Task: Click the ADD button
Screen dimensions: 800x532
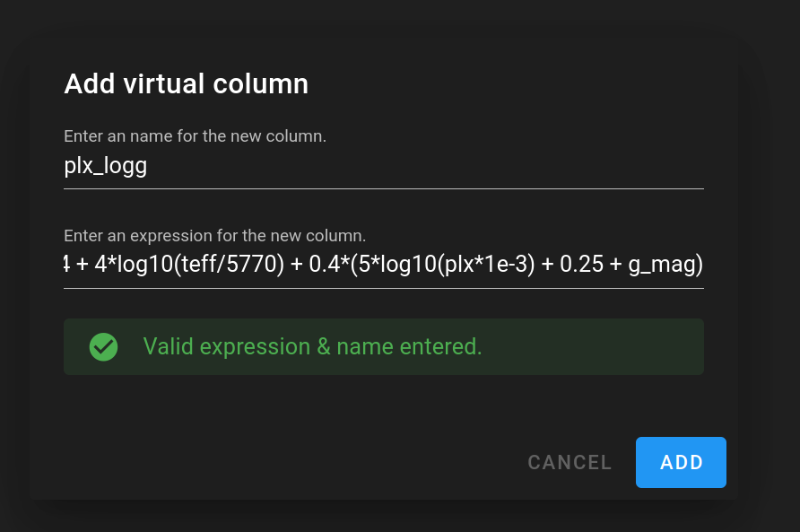Action: click(x=681, y=463)
